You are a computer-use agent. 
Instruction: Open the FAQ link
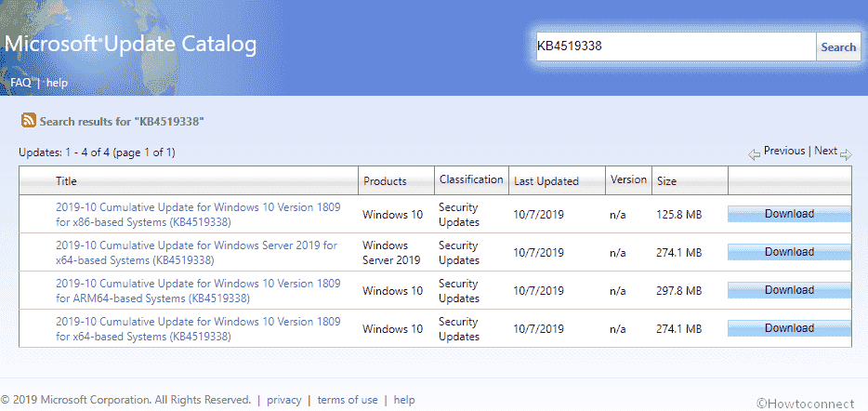click(20, 83)
